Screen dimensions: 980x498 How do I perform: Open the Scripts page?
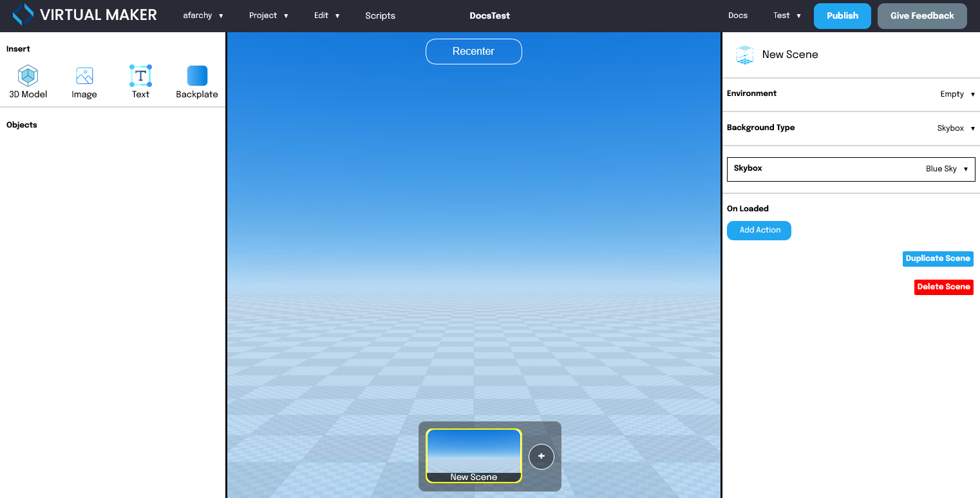[380, 15]
